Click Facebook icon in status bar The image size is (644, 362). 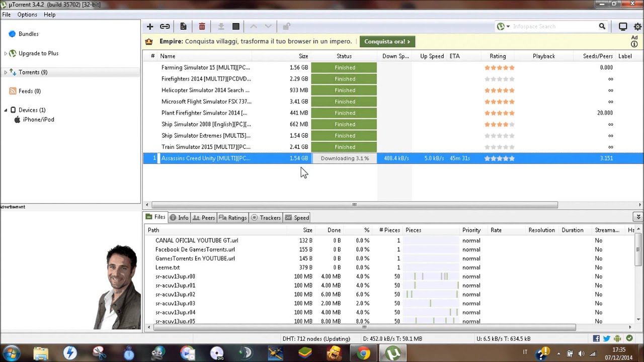[596, 339]
